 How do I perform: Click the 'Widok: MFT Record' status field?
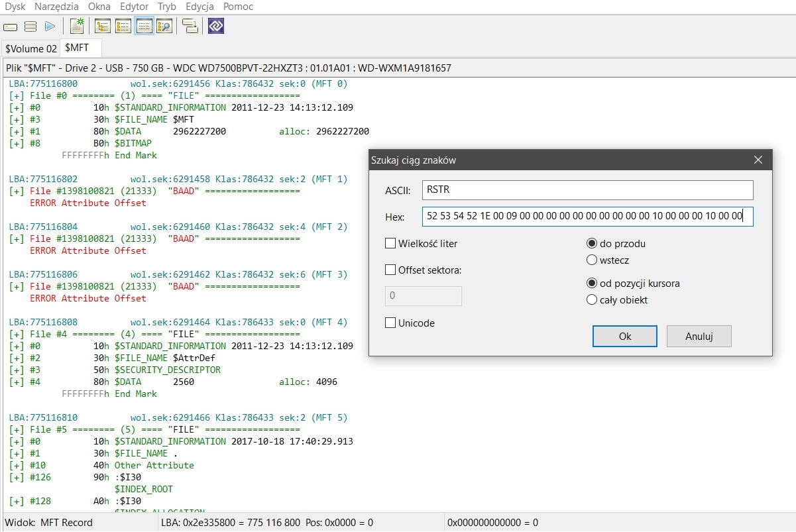tap(49, 522)
